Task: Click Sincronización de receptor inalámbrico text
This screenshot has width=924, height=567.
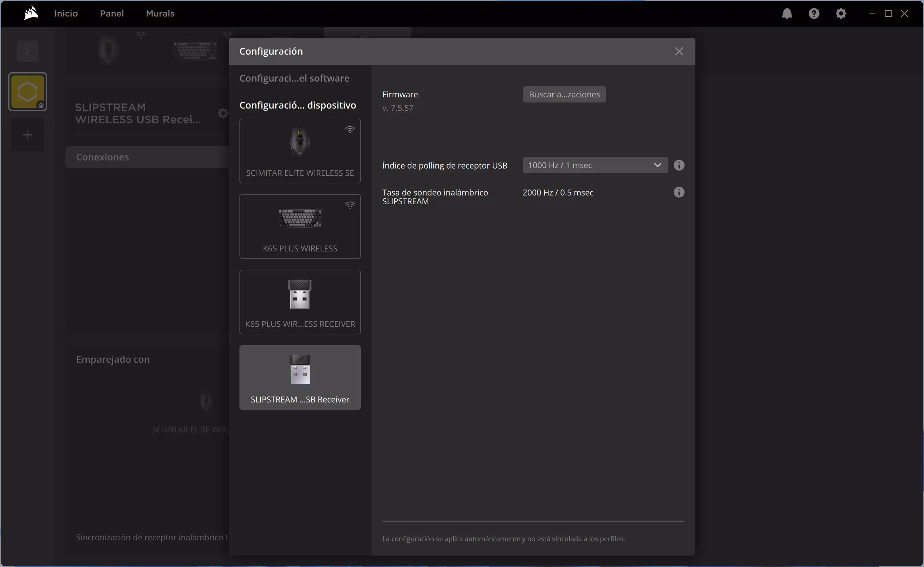Action: pyautogui.click(x=152, y=537)
